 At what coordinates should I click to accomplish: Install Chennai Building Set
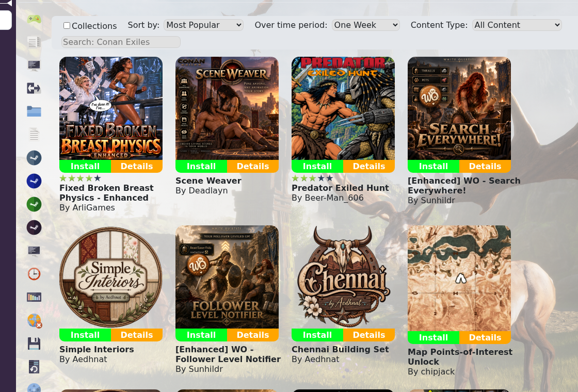click(317, 335)
